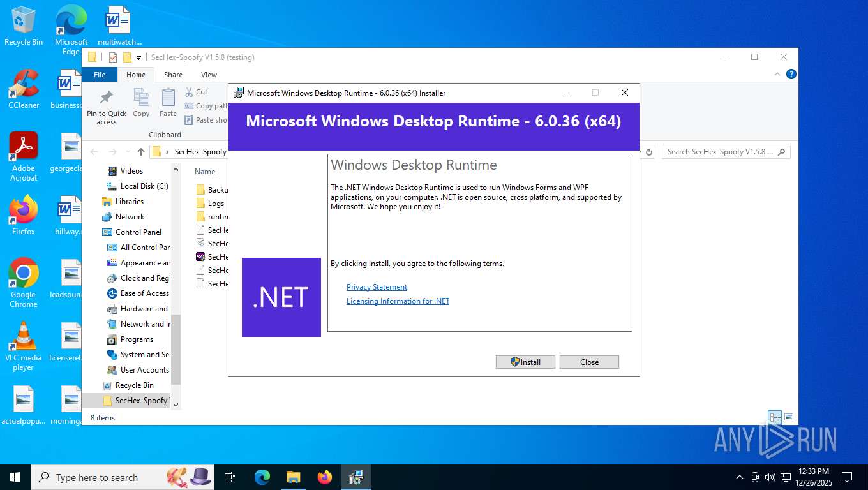
Task: Click the Close button in the installer
Action: [x=589, y=362]
